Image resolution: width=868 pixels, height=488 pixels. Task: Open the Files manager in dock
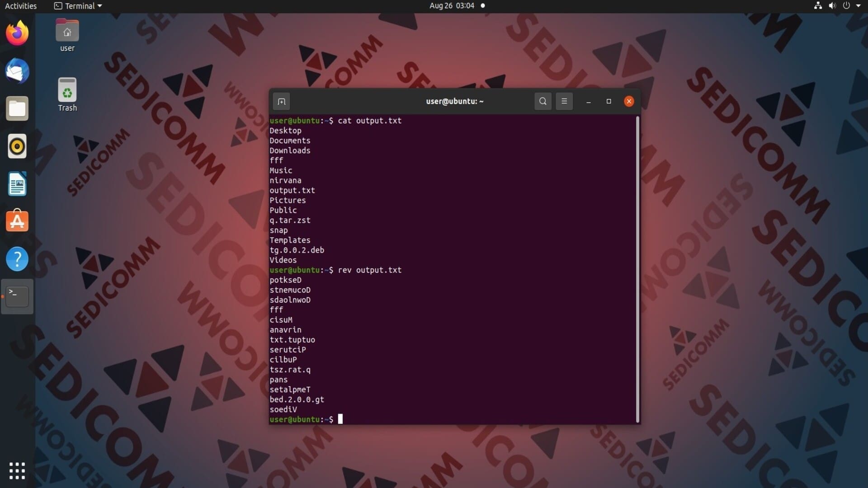click(x=17, y=109)
